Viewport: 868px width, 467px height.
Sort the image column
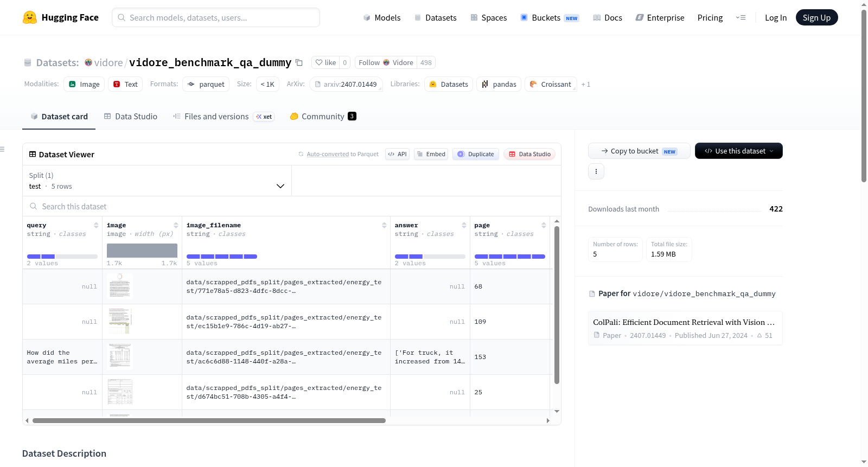176,225
